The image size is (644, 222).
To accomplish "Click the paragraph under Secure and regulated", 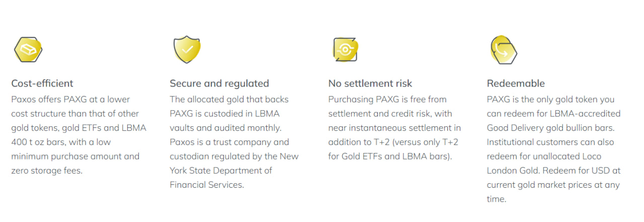I will [x=234, y=142].
